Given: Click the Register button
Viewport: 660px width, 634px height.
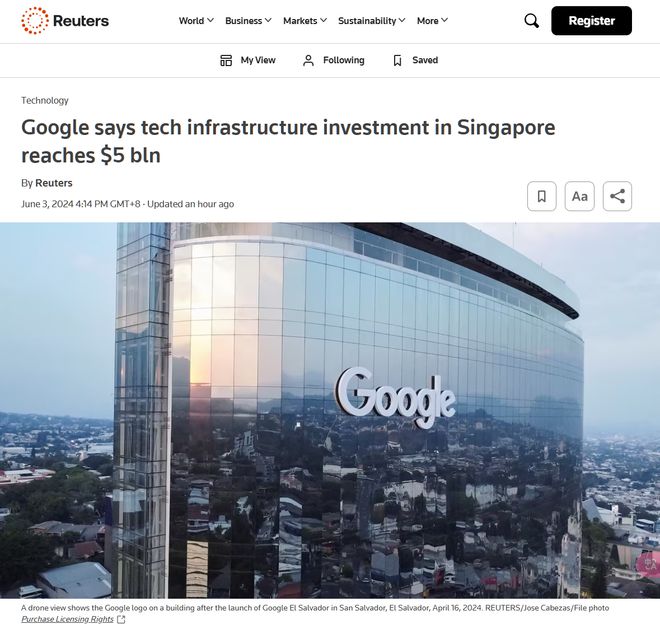Looking at the screenshot, I should point(591,21).
